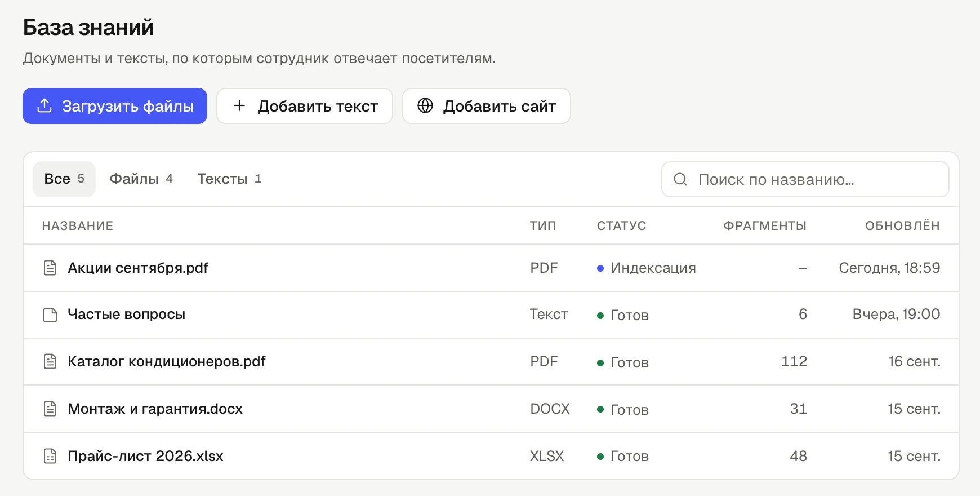Image resolution: width=980 pixels, height=496 pixels.
Task: Click the Добавить сайт button
Action: 487,106
